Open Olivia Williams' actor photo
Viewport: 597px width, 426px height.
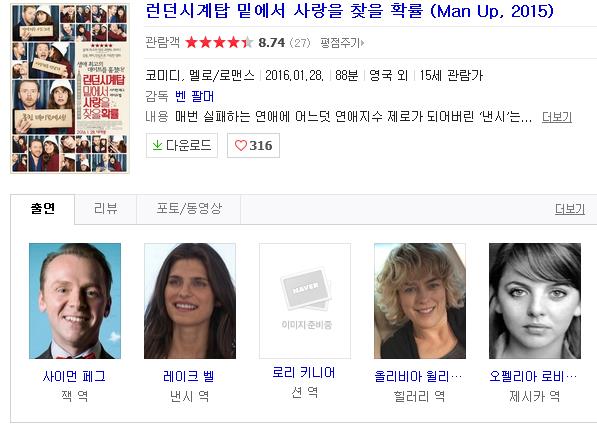point(420,301)
